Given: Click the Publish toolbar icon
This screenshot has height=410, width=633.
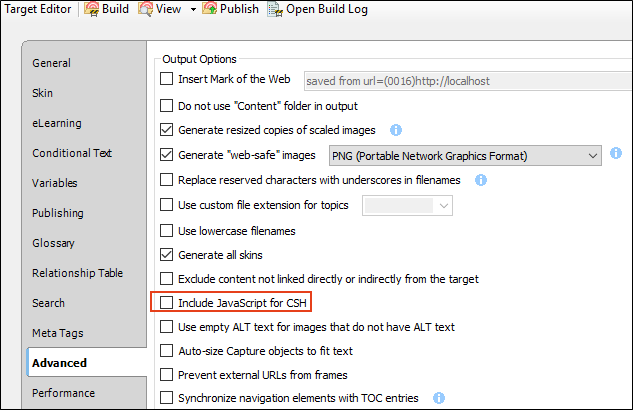Looking at the screenshot, I should (210, 9).
